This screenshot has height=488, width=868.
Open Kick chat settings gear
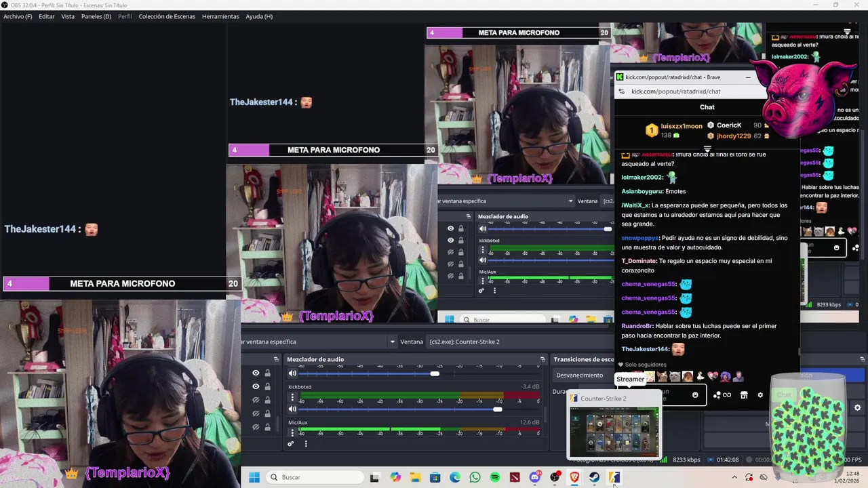tap(760, 395)
